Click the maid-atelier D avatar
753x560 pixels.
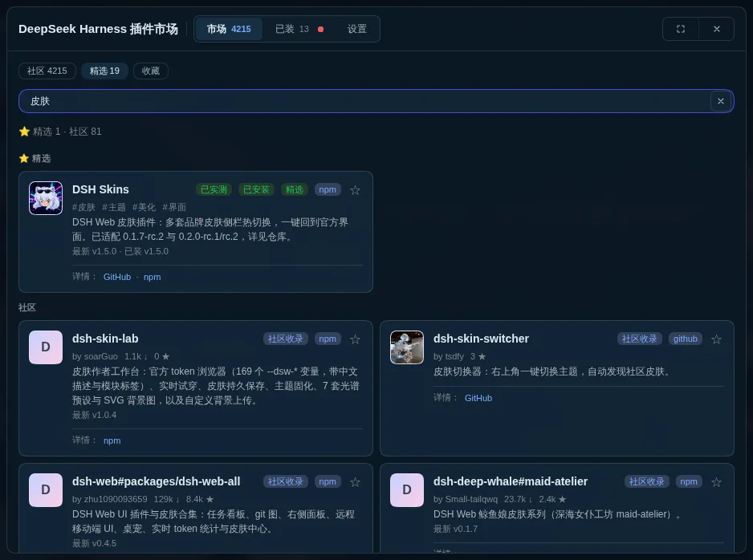[407, 490]
